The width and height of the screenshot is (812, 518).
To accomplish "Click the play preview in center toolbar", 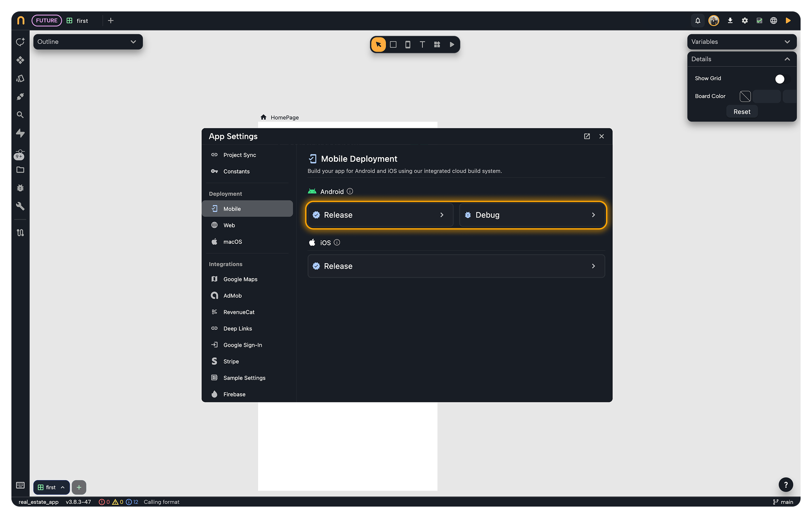I will point(452,44).
